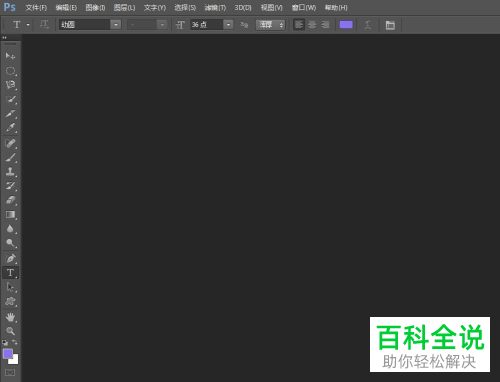
Task: Select the Hand tool
Action: pyautogui.click(x=10, y=317)
